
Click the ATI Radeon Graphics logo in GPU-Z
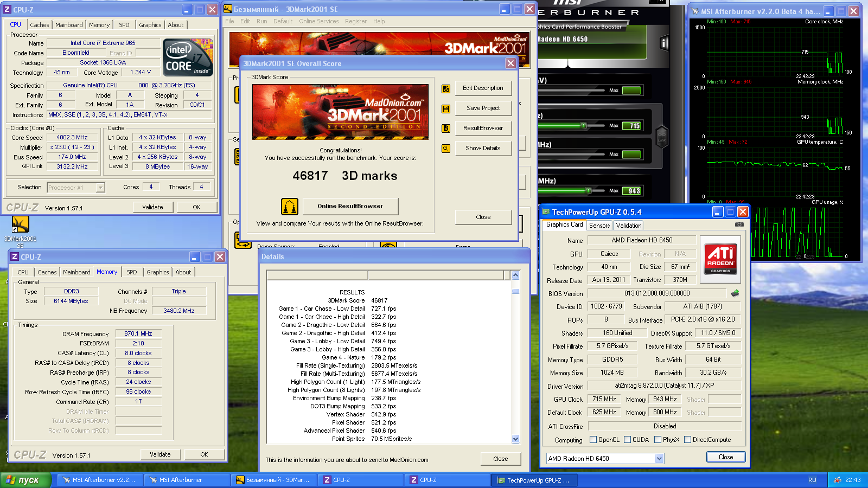point(720,259)
